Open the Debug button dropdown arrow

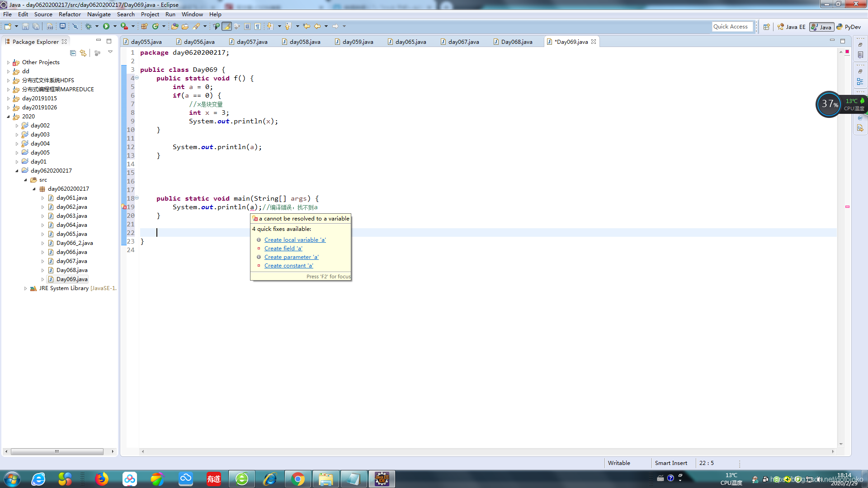pos(97,27)
